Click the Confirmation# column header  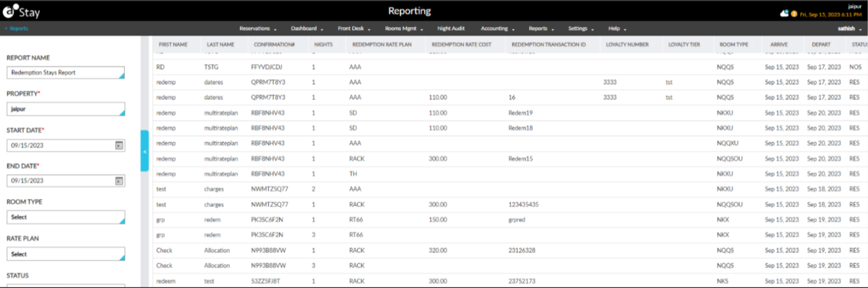(x=274, y=45)
